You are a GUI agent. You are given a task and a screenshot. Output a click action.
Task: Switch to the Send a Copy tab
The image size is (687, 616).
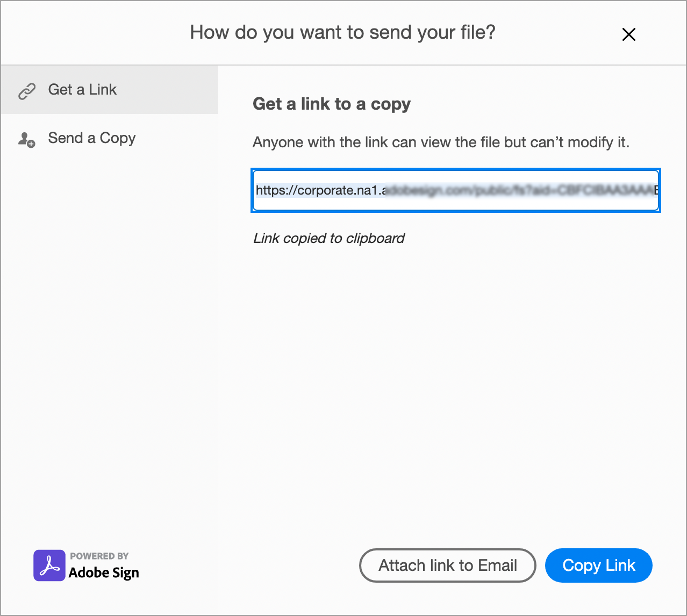(x=92, y=138)
